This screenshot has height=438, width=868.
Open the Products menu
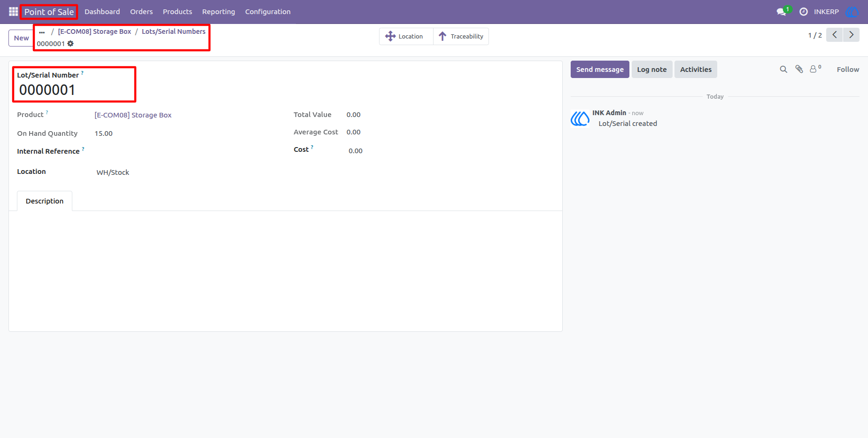(178, 12)
